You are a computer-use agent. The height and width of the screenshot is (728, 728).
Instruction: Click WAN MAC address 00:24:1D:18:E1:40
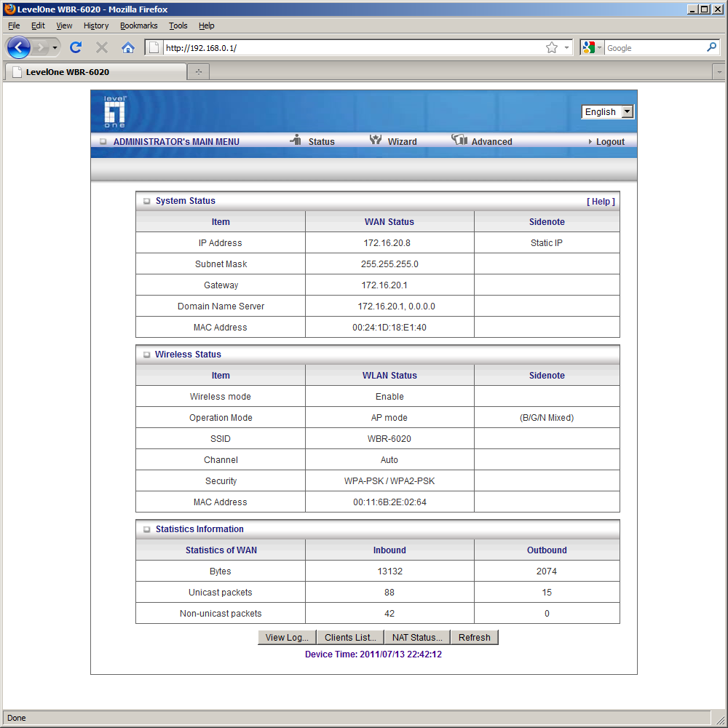click(x=389, y=328)
